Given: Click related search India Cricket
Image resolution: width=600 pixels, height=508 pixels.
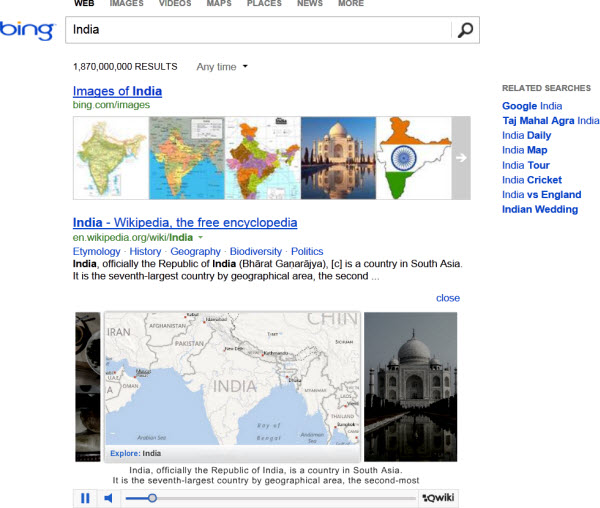Looking at the screenshot, I should click(532, 180).
